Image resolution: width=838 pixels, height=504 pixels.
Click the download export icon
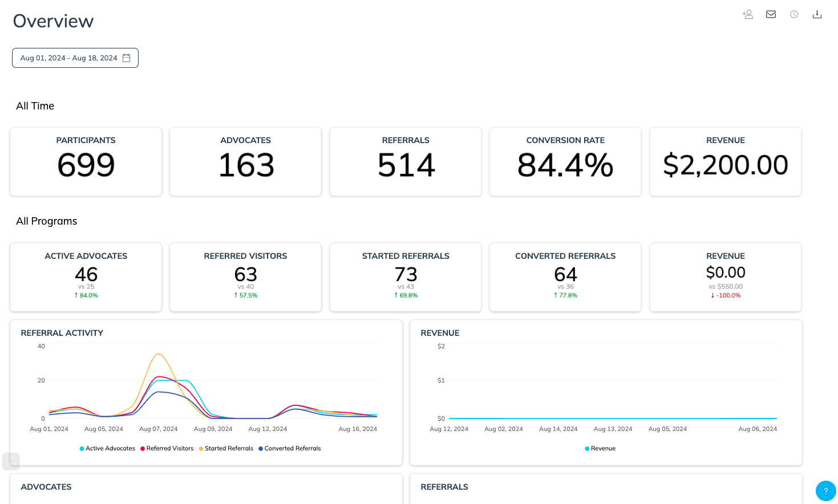(817, 14)
